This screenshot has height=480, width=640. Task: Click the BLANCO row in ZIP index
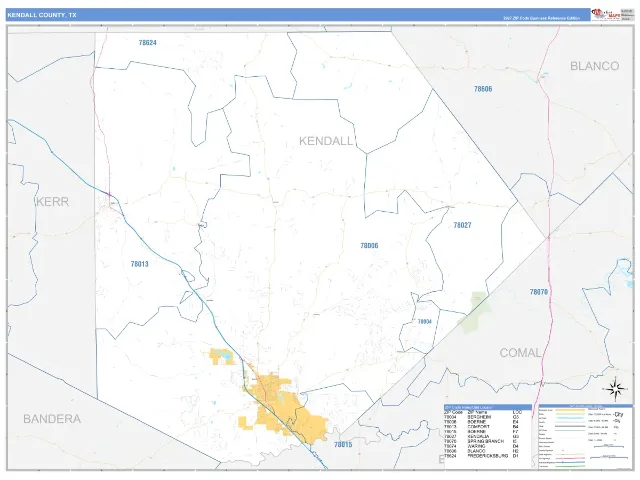click(x=482, y=451)
